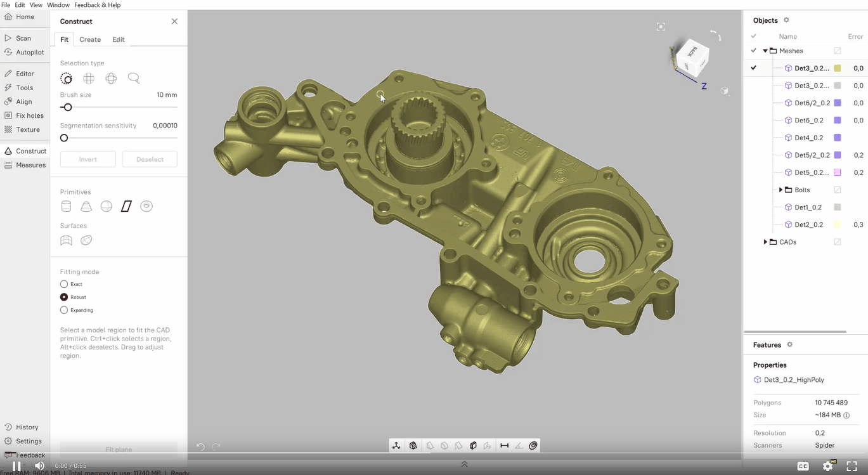This screenshot has height=475, width=868.
Task: Open the Feedback & Help menu
Action: [x=97, y=4]
